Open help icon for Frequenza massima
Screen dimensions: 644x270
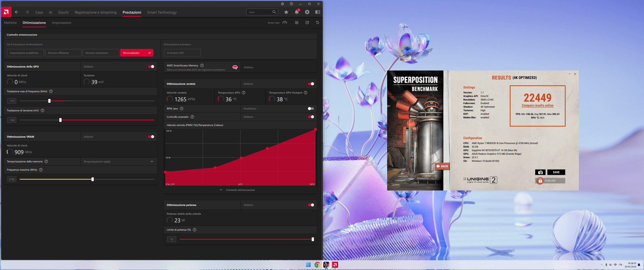(41, 170)
